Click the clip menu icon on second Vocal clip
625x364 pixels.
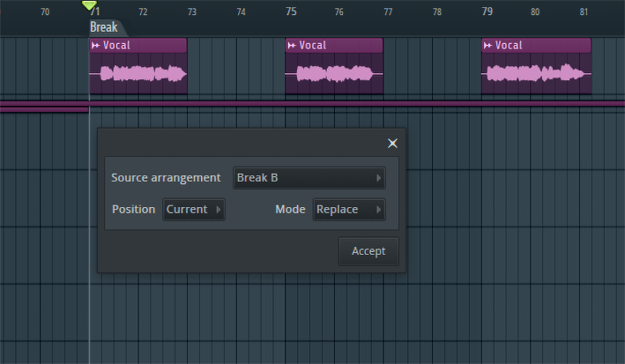[x=292, y=46]
